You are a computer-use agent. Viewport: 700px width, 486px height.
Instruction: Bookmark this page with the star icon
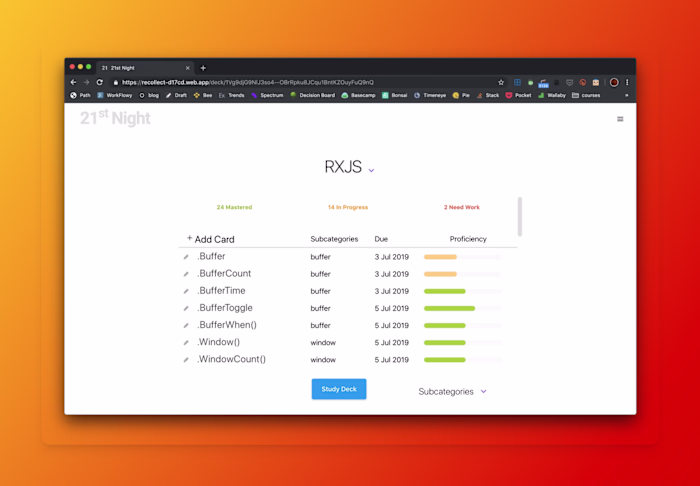(501, 82)
